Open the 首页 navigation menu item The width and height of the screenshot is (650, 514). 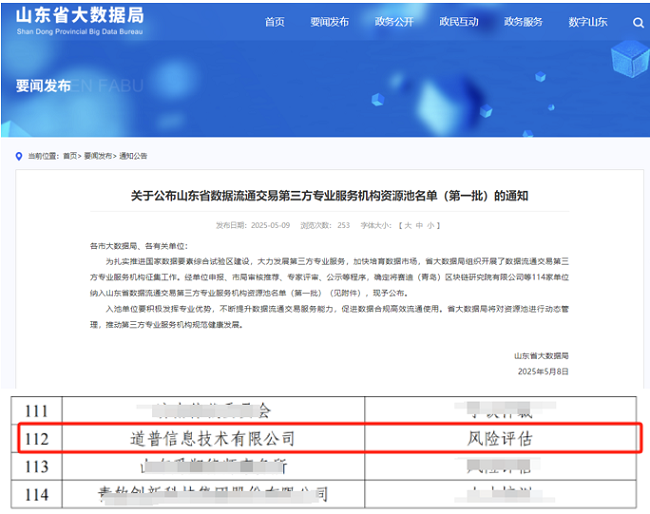coord(274,22)
